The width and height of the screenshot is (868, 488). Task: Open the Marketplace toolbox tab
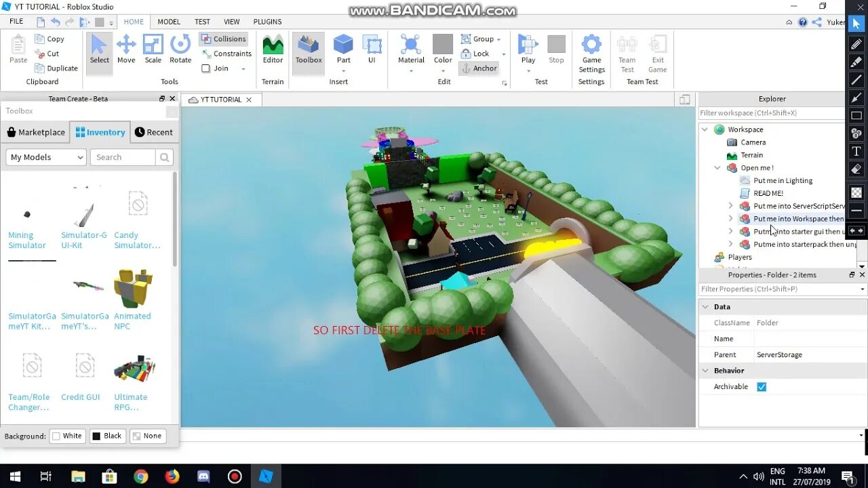[x=36, y=132]
